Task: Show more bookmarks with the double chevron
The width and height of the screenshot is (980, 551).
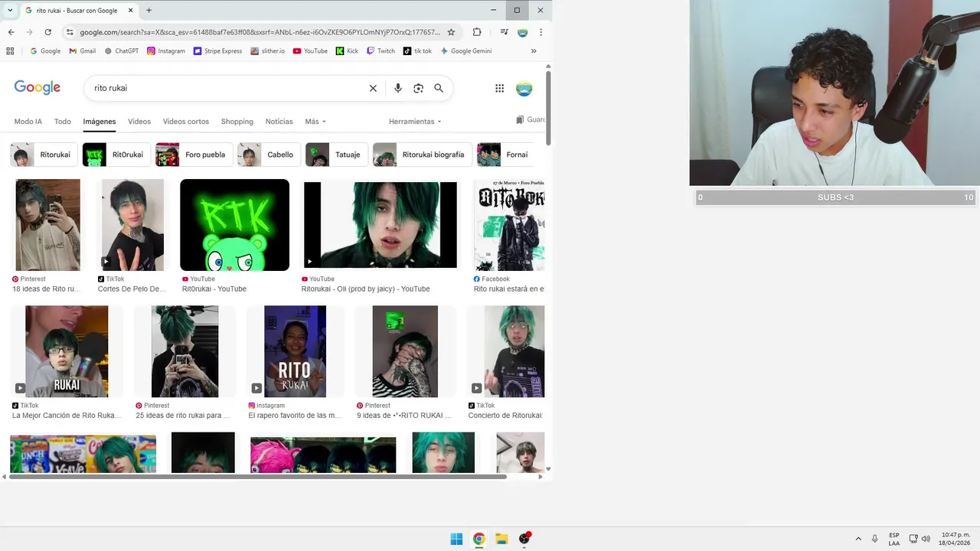Action: tap(534, 51)
